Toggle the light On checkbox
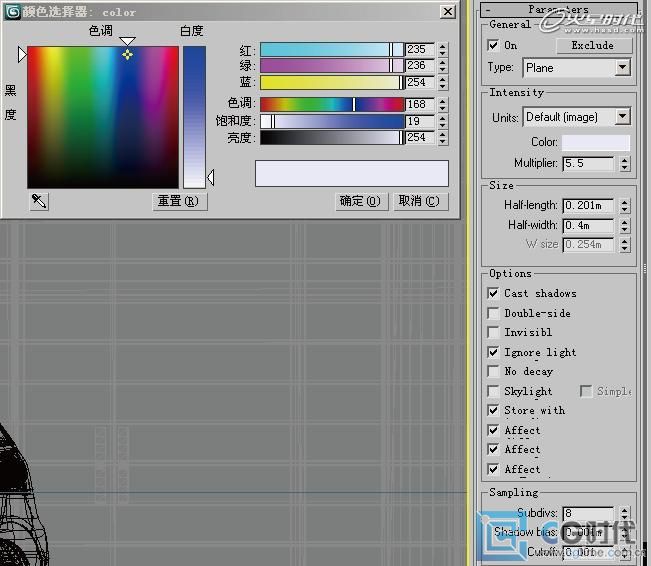 pos(493,45)
